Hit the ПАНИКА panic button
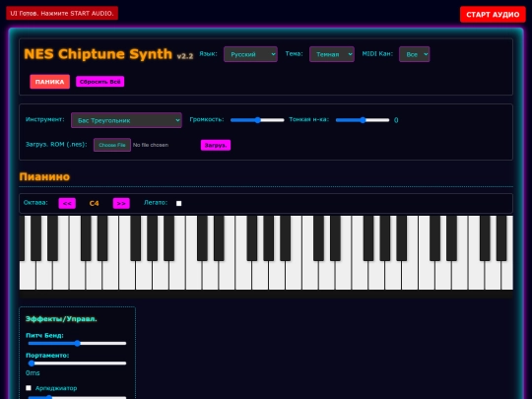 tap(49, 82)
